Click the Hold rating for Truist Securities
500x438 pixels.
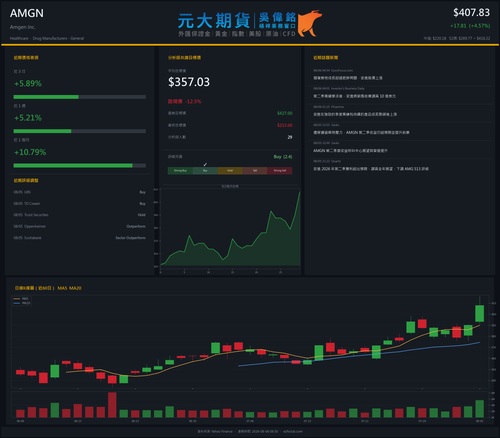coord(142,215)
